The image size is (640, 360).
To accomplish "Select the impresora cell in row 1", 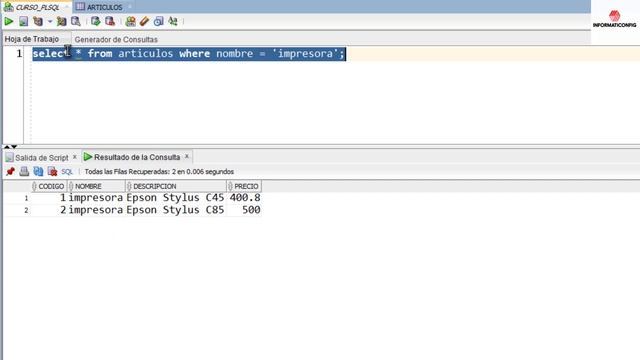I will 96,198.
